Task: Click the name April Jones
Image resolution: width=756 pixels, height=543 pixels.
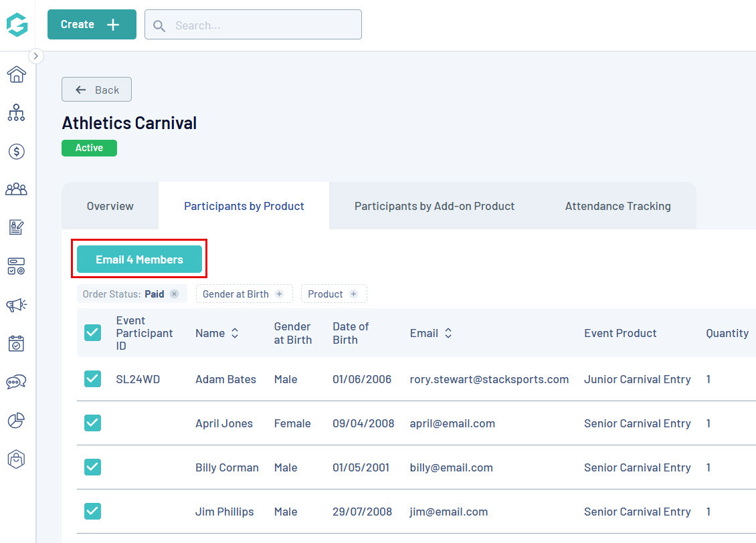Action: coord(223,423)
